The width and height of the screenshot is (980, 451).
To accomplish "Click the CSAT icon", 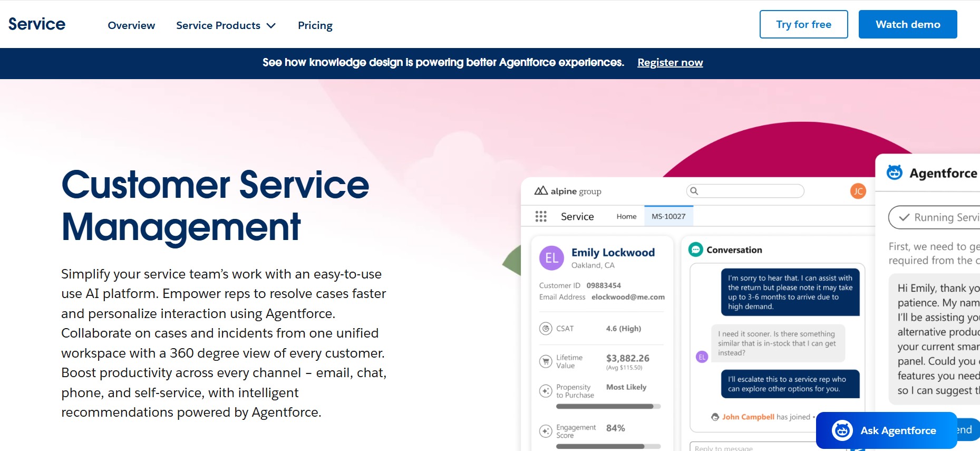I will [x=546, y=329].
